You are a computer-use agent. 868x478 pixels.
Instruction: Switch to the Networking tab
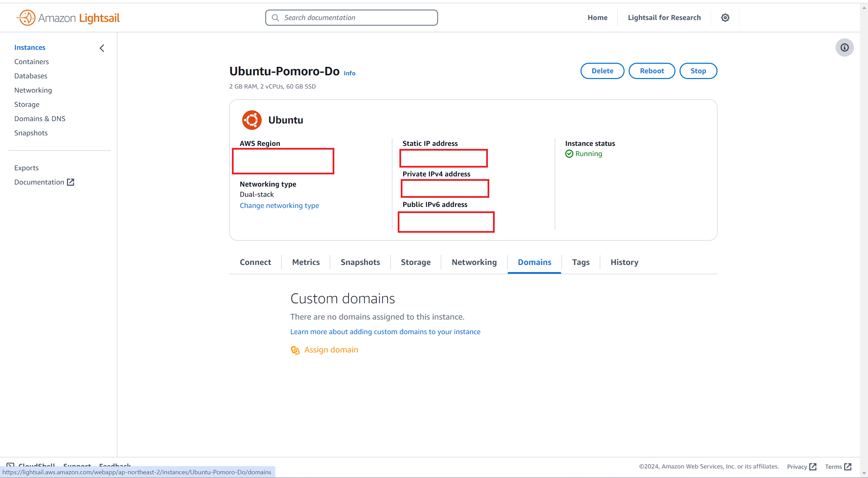pyautogui.click(x=474, y=262)
